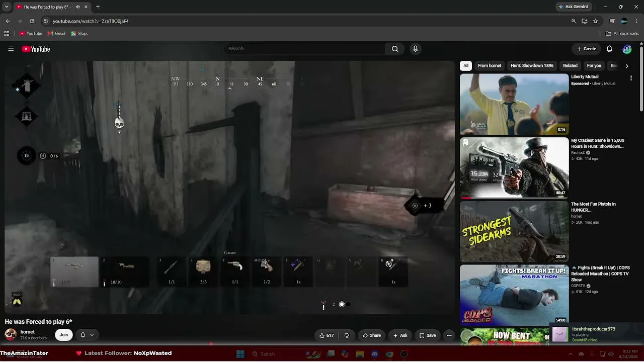
Task: Open the Liberty Mutual sponsored thumbnail
Action: (514, 104)
